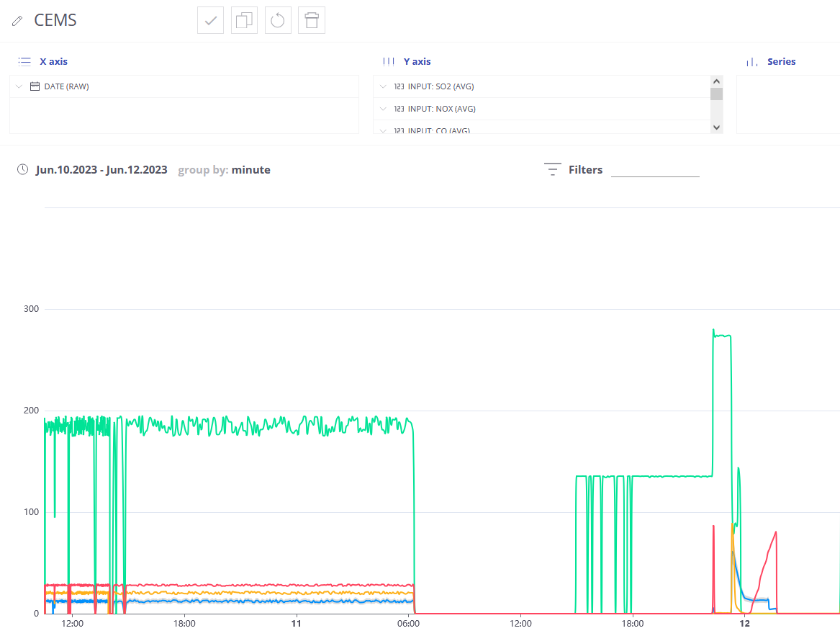Click the columns icon beside Y axis
Screen dimensions: 840x636
coord(389,61)
